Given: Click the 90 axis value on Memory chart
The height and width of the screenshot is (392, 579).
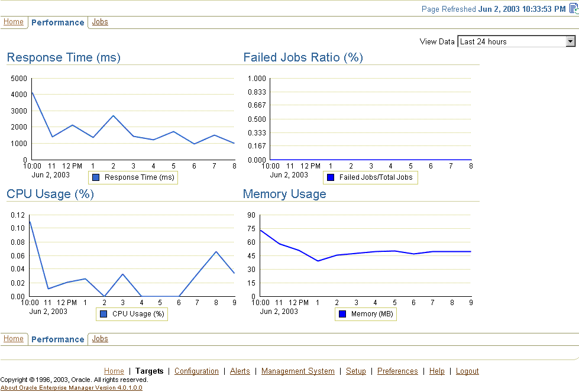Looking at the screenshot, I should point(251,215).
